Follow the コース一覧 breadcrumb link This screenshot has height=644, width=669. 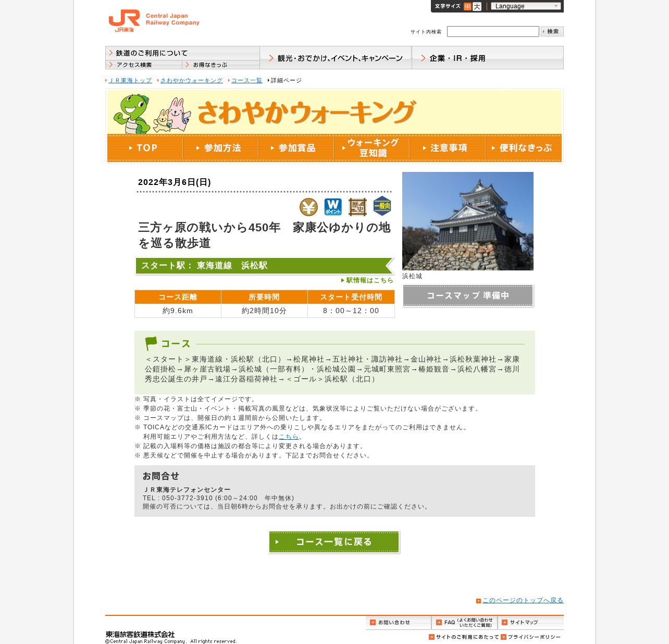tap(247, 80)
